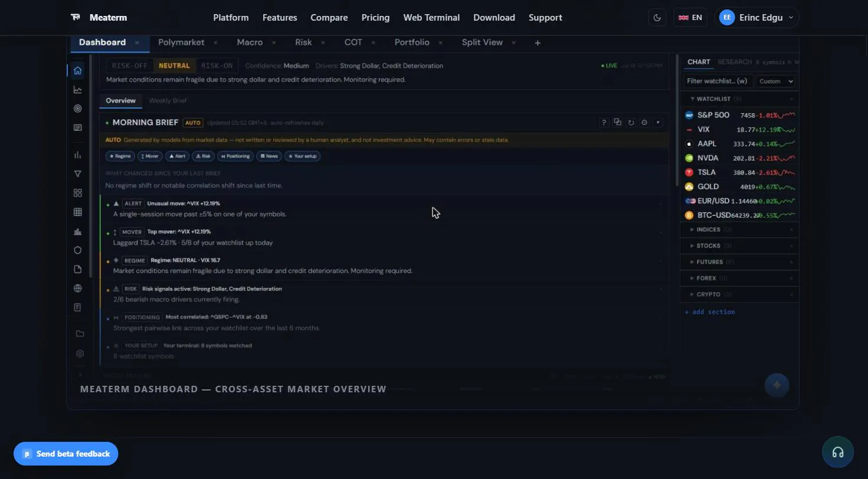Open the Web Terminal nav link
The image size is (868, 479).
pyautogui.click(x=431, y=18)
